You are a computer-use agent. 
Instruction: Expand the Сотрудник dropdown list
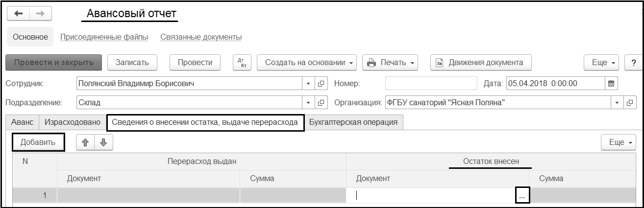pyautogui.click(x=308, y=83)
